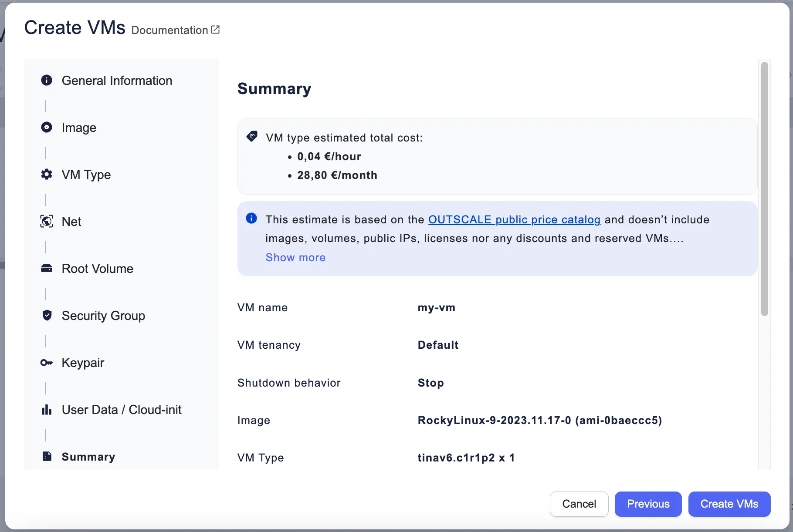The width and height of the screenshot is (793, 532).
Task: Click the Security Group shield icon
Action: pyautogui.click(x=47, y=315)
